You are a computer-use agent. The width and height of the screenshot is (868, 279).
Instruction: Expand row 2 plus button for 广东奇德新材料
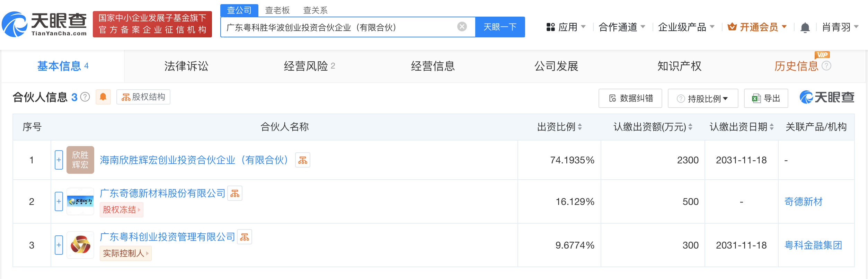click(x=59, y=201)
